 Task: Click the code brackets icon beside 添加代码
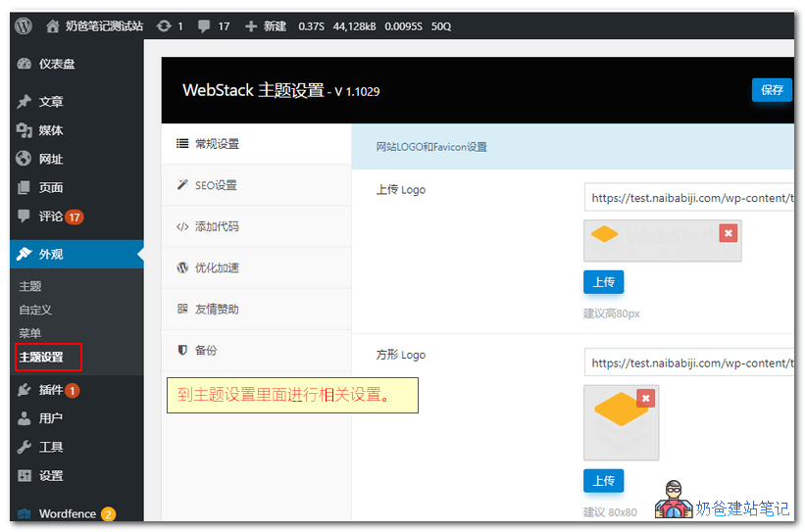pyautogui.click(x=182, y=226)
